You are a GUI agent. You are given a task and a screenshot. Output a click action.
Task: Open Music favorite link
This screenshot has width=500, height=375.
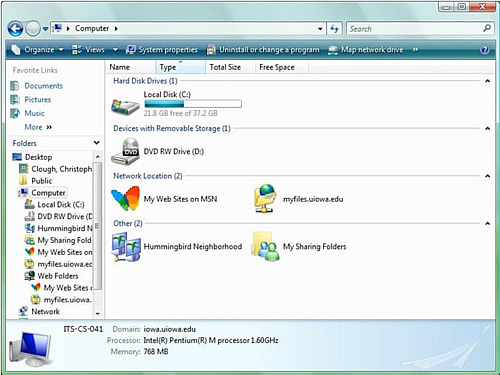[x=34, y=113]
